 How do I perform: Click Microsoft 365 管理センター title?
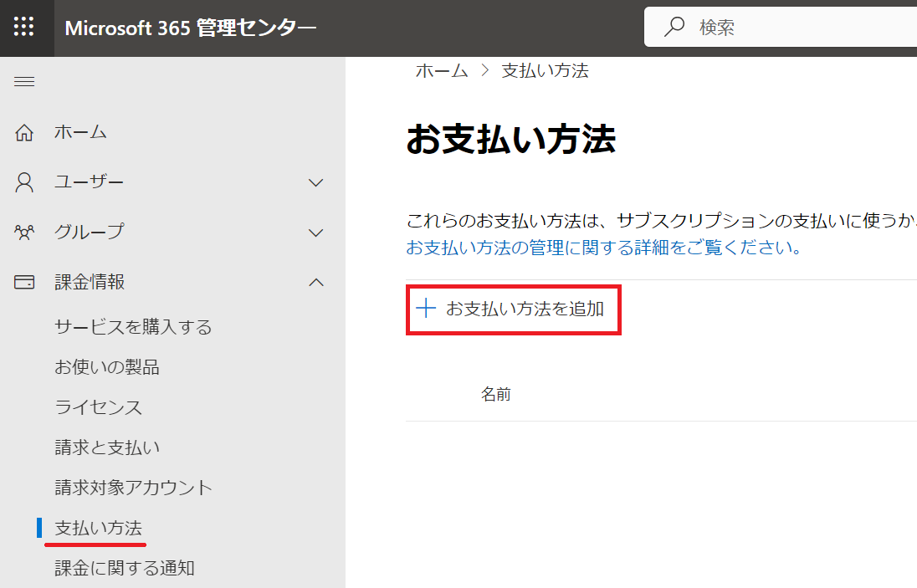point(191,28)
